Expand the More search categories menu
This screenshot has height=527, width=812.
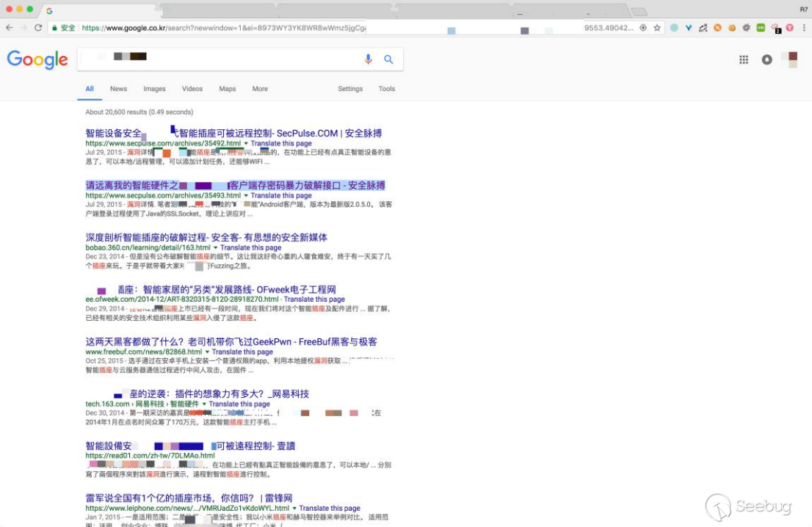coord(260,89)
